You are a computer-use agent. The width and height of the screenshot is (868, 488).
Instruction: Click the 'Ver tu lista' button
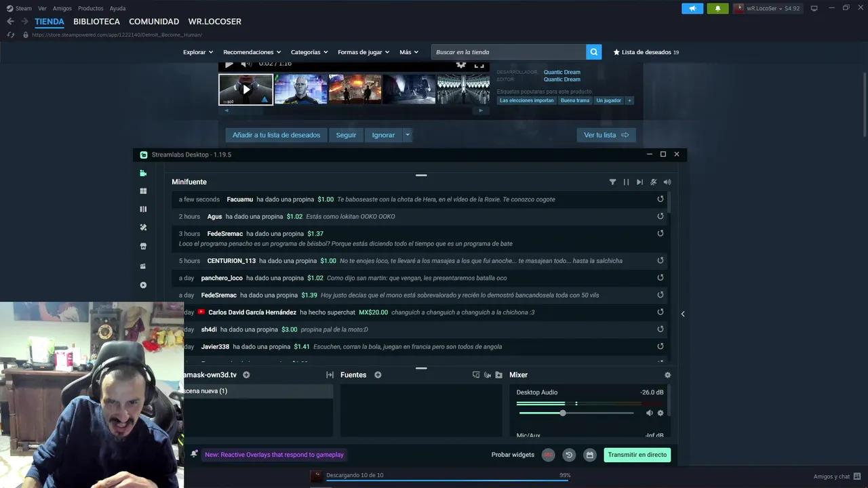coord(606,135)
